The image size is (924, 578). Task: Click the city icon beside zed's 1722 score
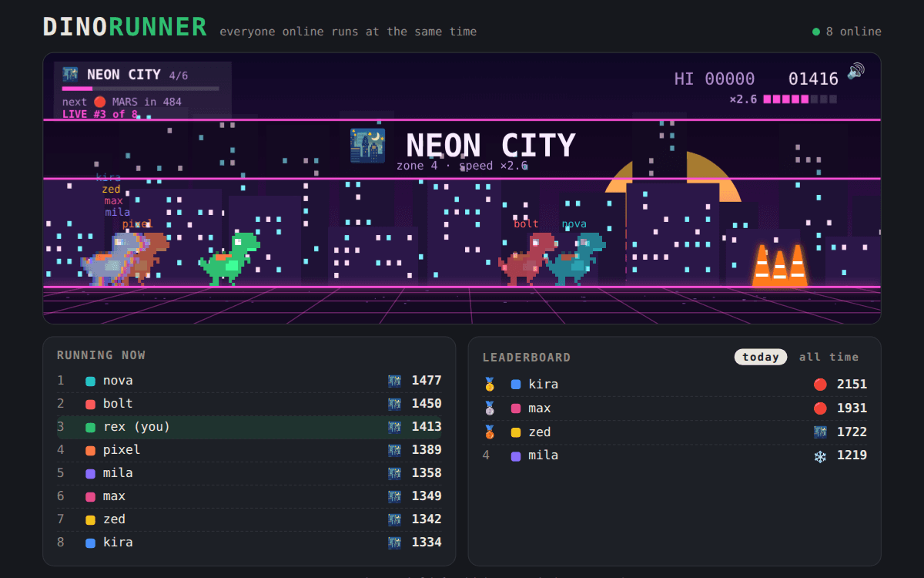(x=820, y=432)
